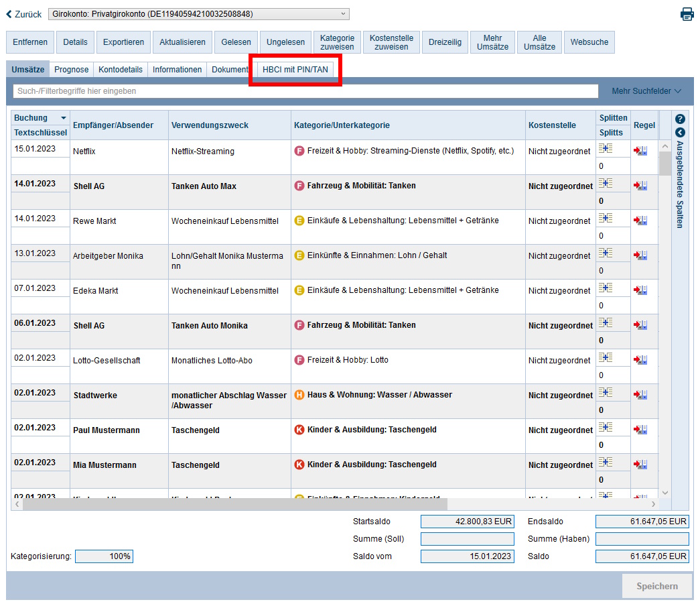Click rule icon in Netflix row
700x604 pixels.
(x=640, y=151)
